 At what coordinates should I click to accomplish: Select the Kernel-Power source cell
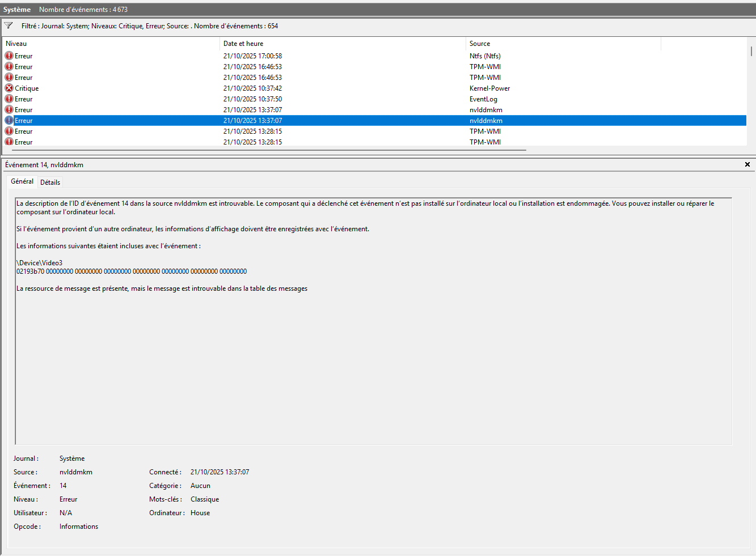click(x=489, y=88)
